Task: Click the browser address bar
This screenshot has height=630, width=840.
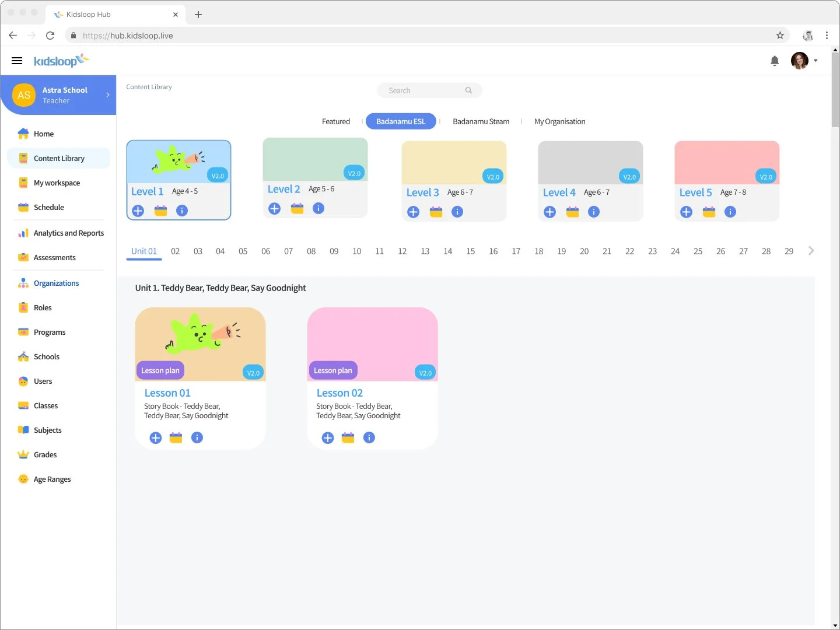Action: (x=427, y=36)
